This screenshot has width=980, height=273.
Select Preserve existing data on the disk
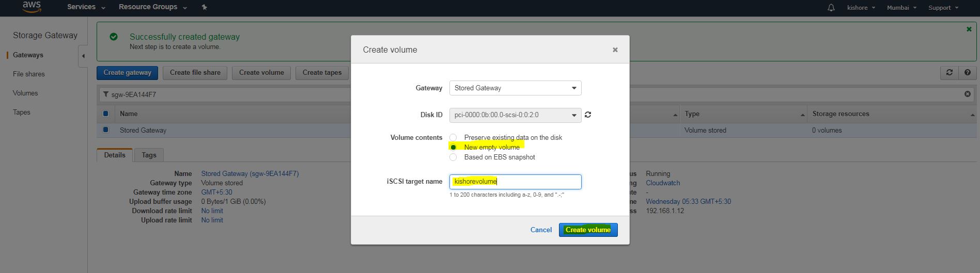(453, 137)
